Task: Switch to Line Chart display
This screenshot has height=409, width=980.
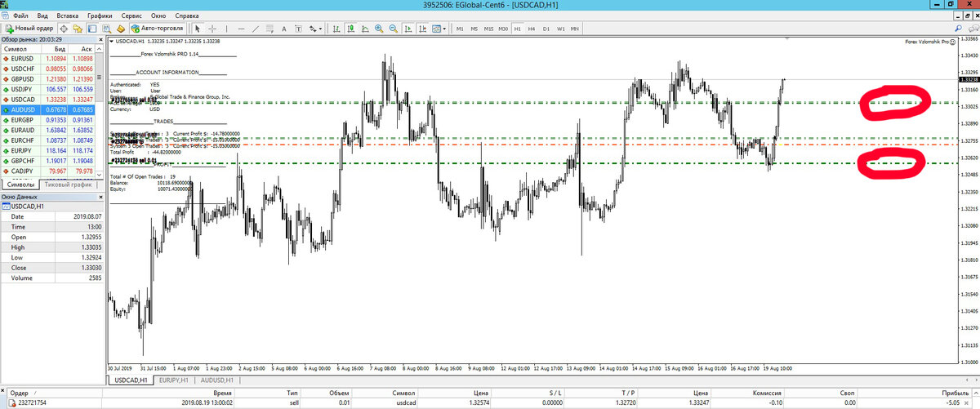Action: coord(365,29)
